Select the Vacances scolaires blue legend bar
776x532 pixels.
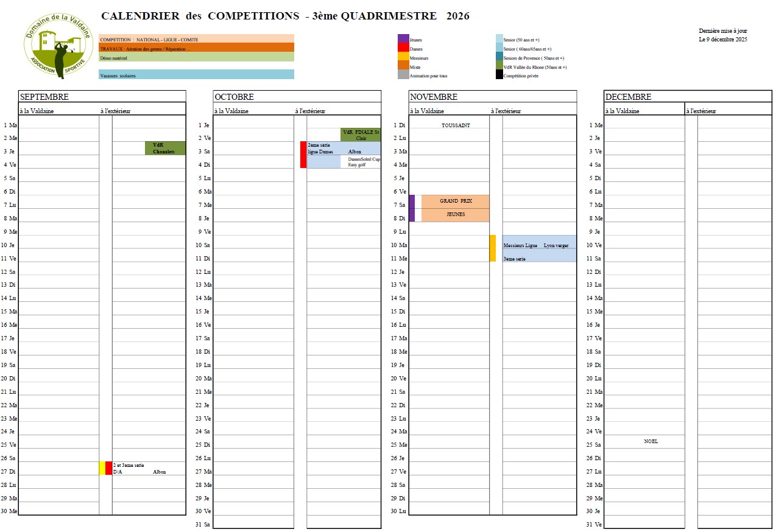(196, 75)
